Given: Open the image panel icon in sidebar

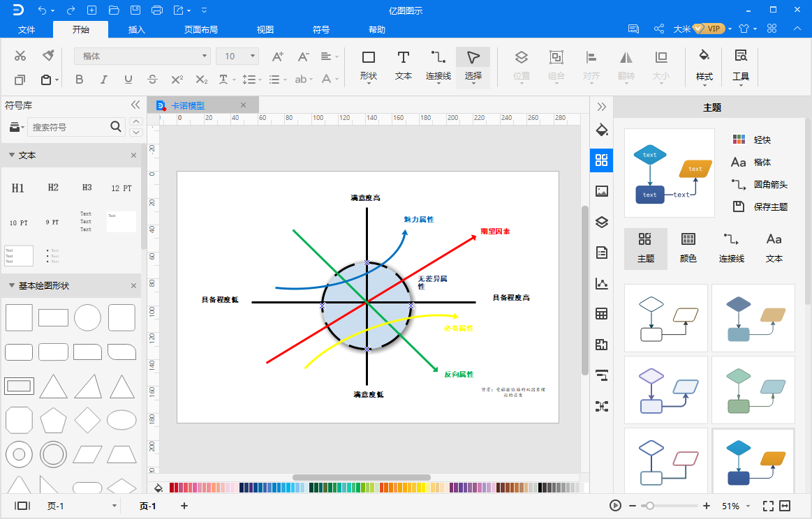Looking at the screenshot, I should (x=601, y=191).
